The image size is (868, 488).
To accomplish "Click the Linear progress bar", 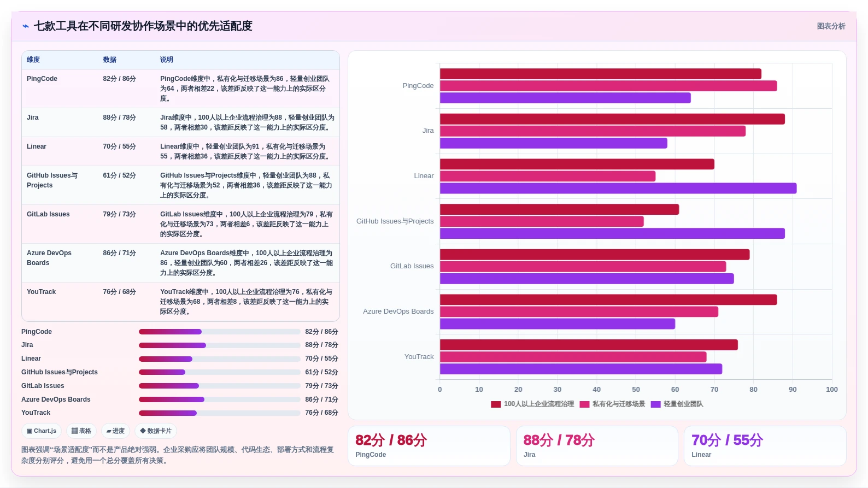I will coord(219,359).
